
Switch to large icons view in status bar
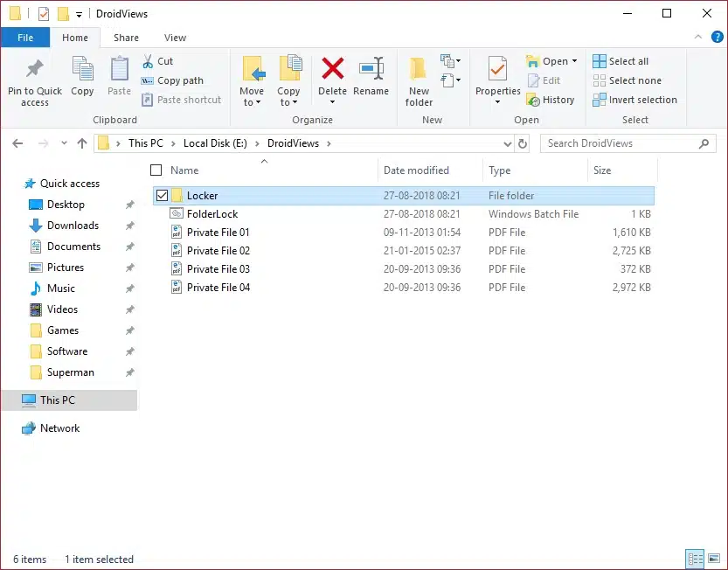pos(714,559)
